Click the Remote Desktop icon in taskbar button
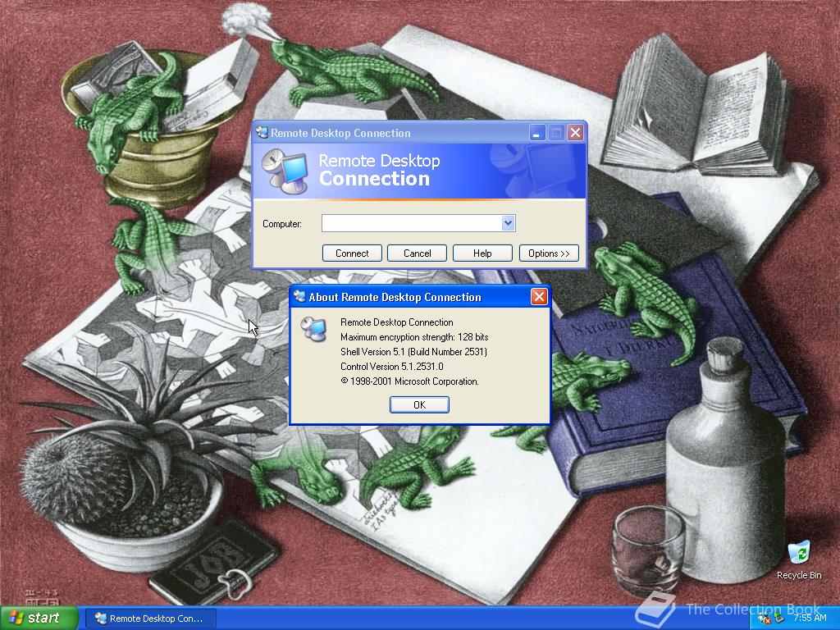 click(x=100, y=619)
